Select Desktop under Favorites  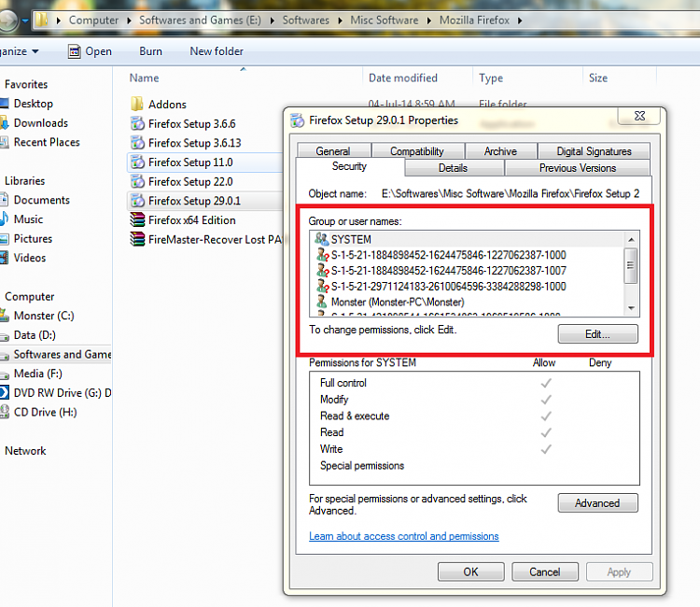tap(33, 103)
